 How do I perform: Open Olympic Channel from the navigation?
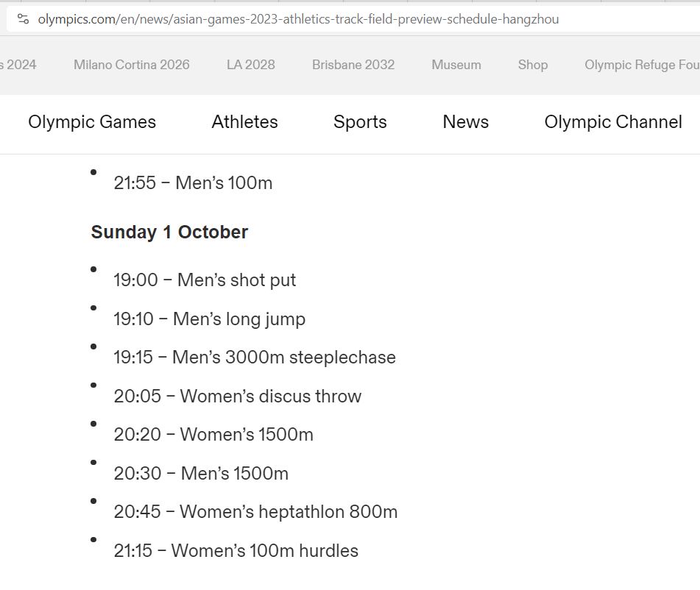(613, 122)
